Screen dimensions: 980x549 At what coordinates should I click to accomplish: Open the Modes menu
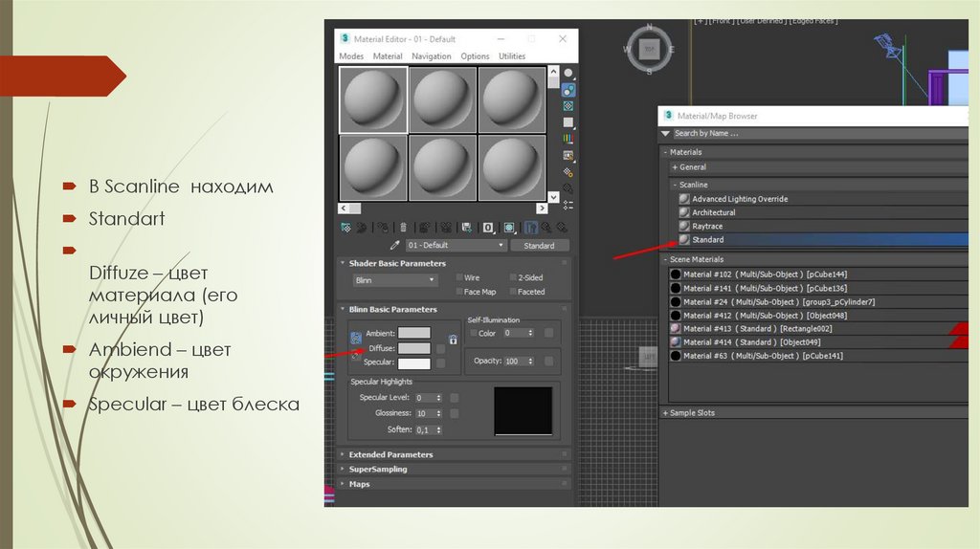coord(351,56)
